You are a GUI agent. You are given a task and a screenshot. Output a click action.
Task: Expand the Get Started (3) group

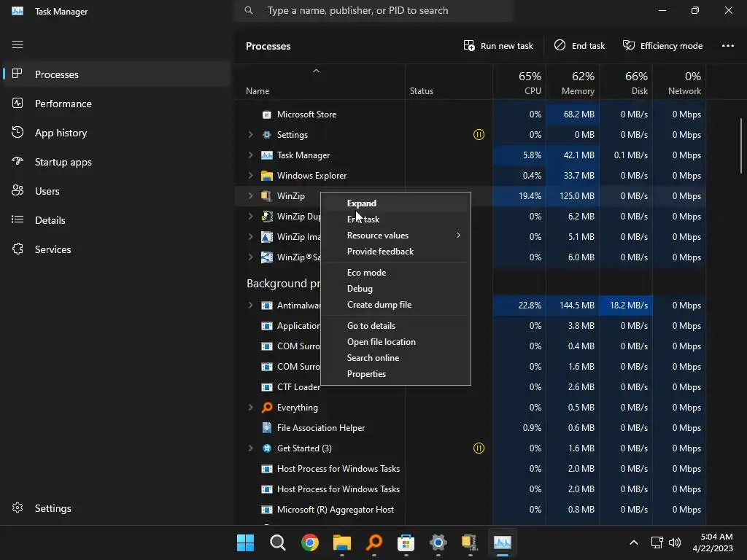251,448
